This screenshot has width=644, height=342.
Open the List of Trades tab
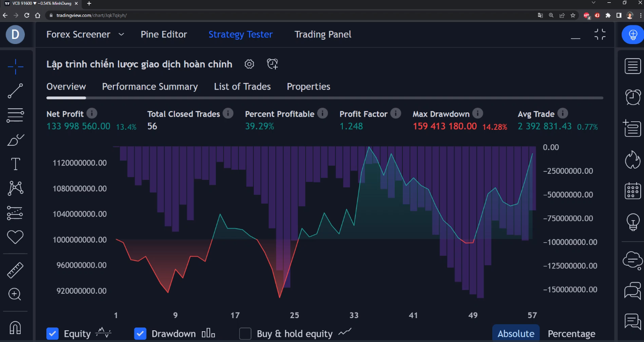click(x=242, y=87)
